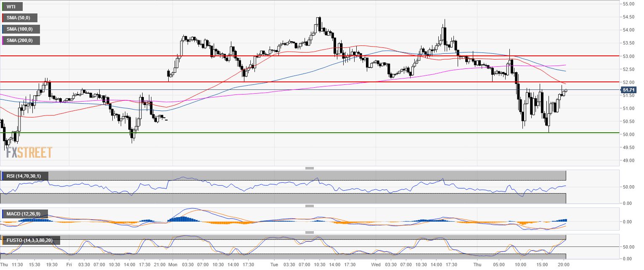Click the resize handle above the FUSTO panel
This screenshot has height=270, width=644.
click(x=310, y=232)
